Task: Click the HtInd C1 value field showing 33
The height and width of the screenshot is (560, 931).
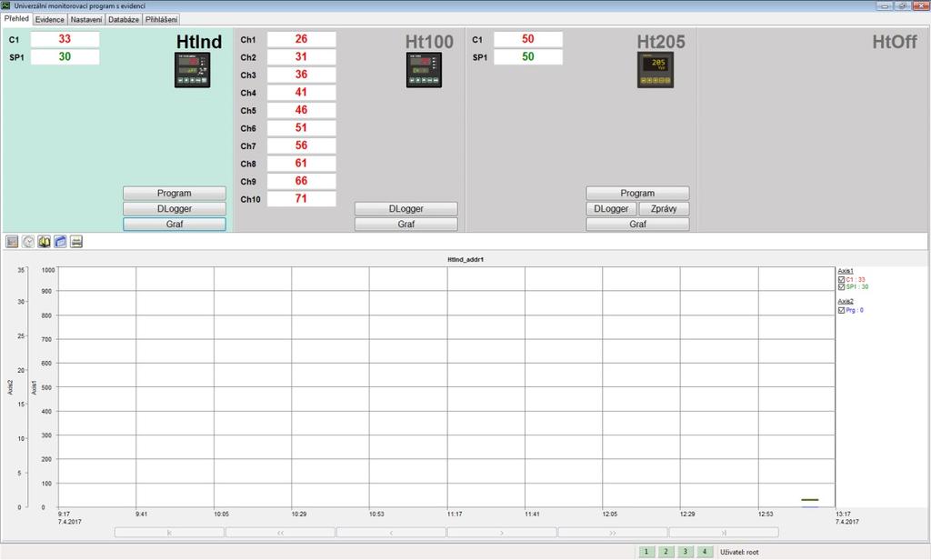Action: point(65,39)
